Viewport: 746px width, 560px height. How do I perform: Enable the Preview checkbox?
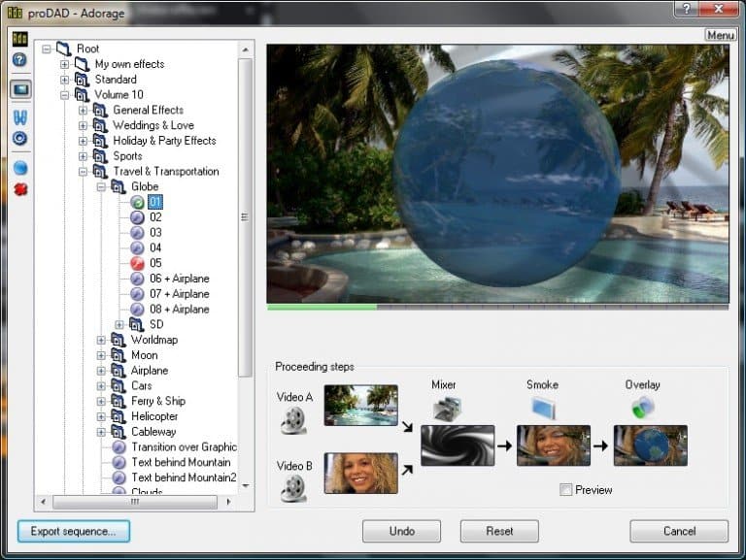pyautogui.click(x=565, y=490)
